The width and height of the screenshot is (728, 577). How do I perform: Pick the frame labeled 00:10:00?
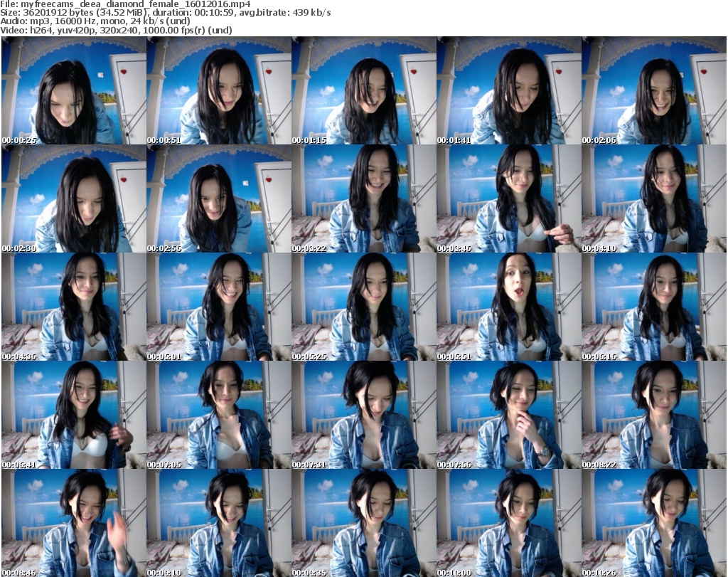[509, 523]
